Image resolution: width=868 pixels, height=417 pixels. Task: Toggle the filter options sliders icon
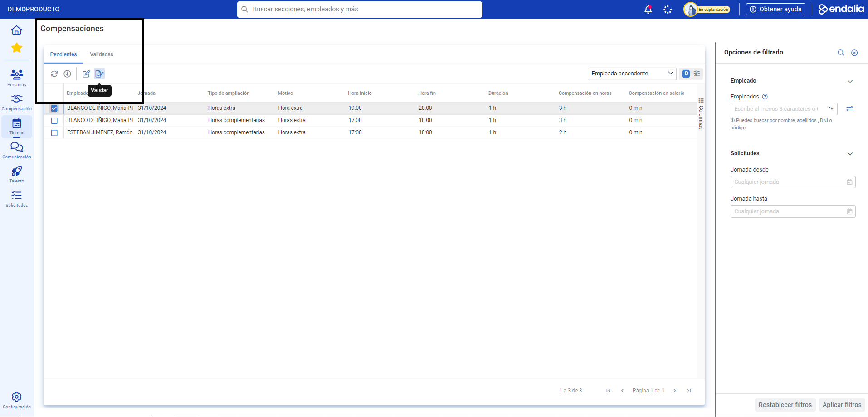tap(697, 74)
